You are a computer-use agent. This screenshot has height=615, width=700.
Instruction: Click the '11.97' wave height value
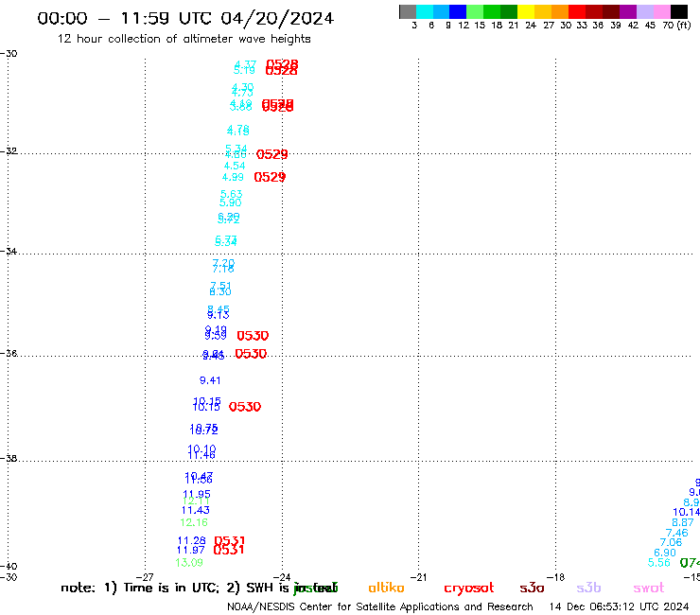pyautogui.click(x=191, y=551)
